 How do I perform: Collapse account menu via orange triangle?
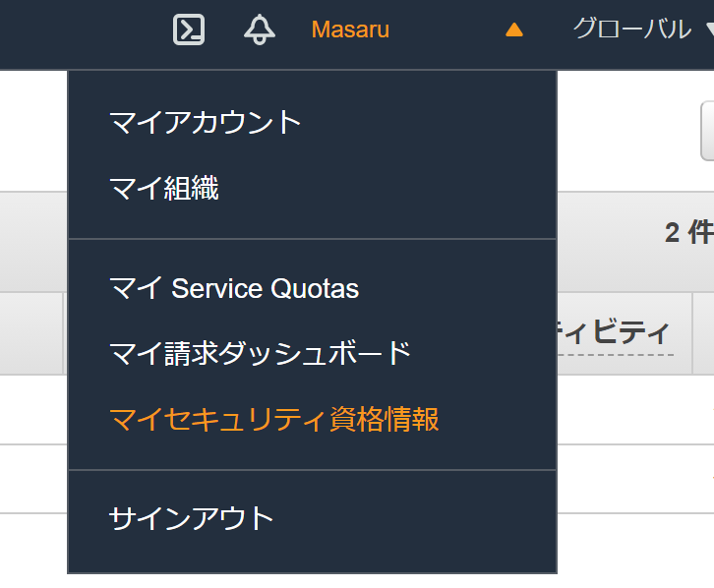tap(513, 30)
